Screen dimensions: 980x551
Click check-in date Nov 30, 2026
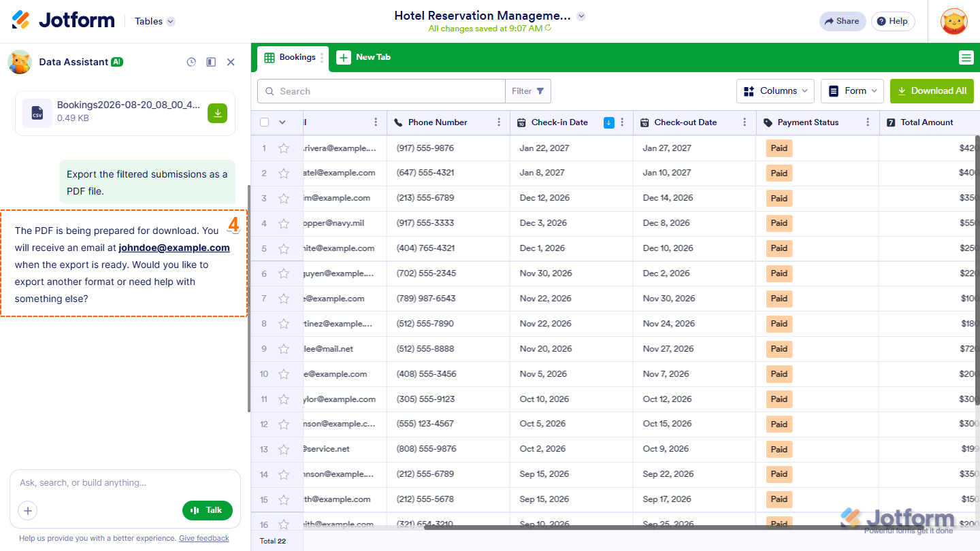[x=546, y=273]
